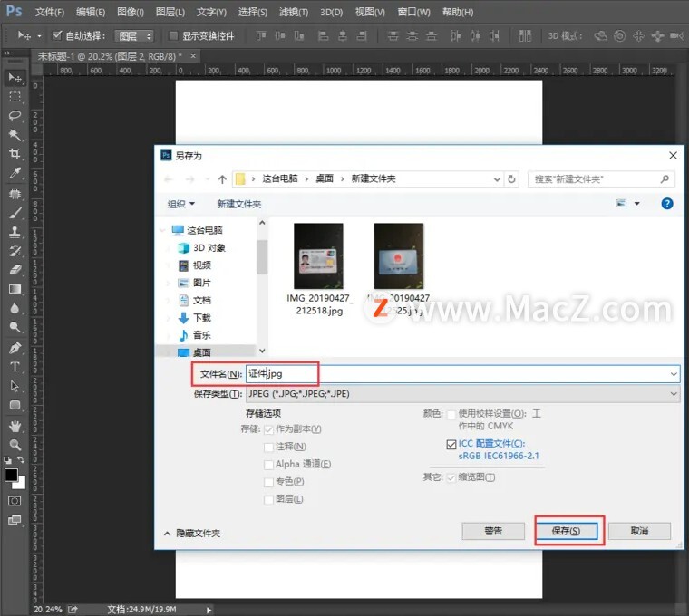Open the 保存类型 JPEG format dropdown
The width and height of the screenshot is (689, 616).
point(461,394)
